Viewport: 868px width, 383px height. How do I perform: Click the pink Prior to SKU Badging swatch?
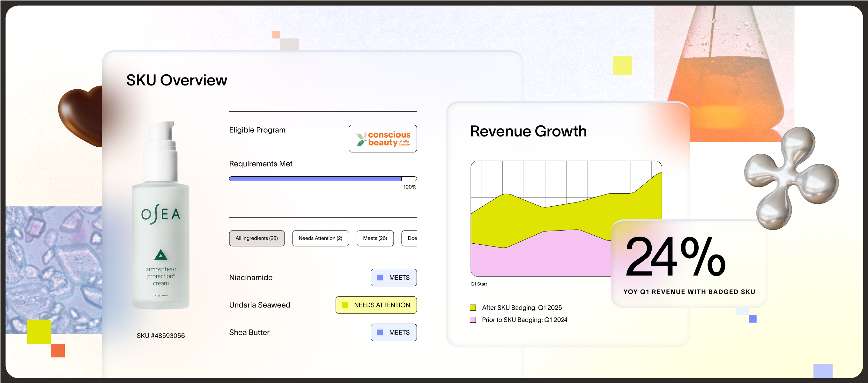(473, 320)
